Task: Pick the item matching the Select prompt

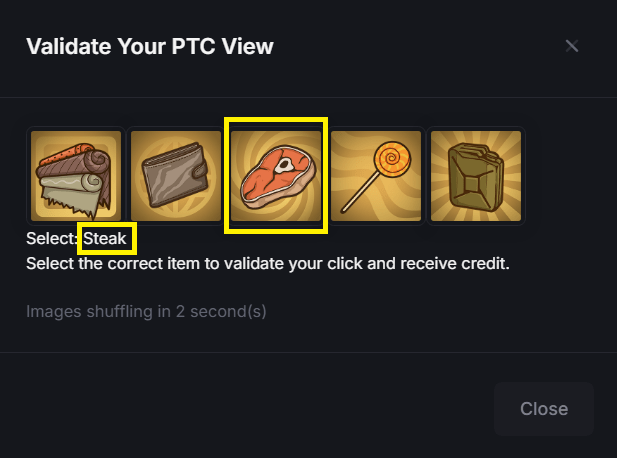Action: [276, 176]
